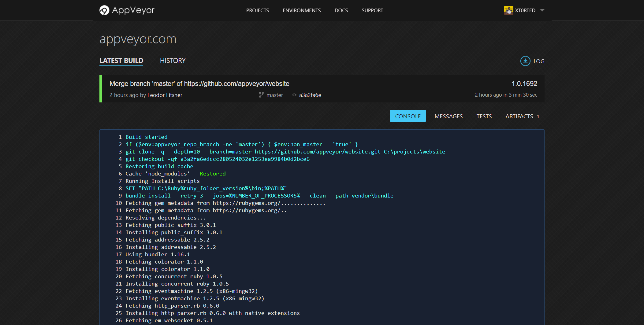Click the AppVeyor logo icon
This screenshot has width=644, height=325.
[x=104, y=10]
